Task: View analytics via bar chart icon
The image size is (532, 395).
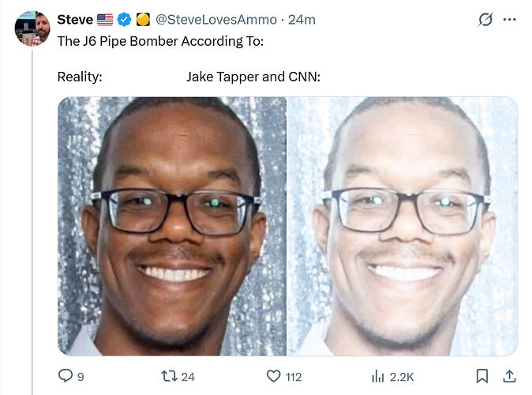Action: (x=377, y=376)
